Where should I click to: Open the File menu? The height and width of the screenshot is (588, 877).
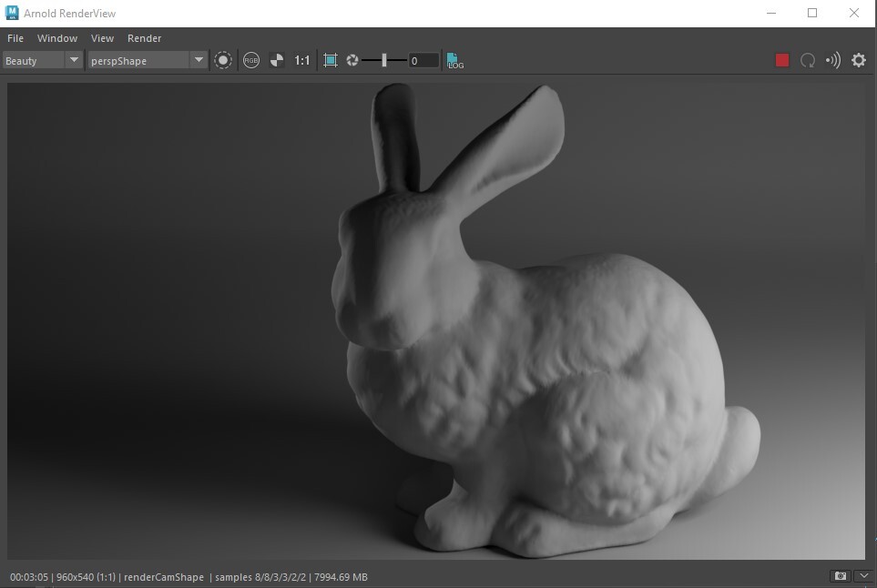click(x=15, y=38)
